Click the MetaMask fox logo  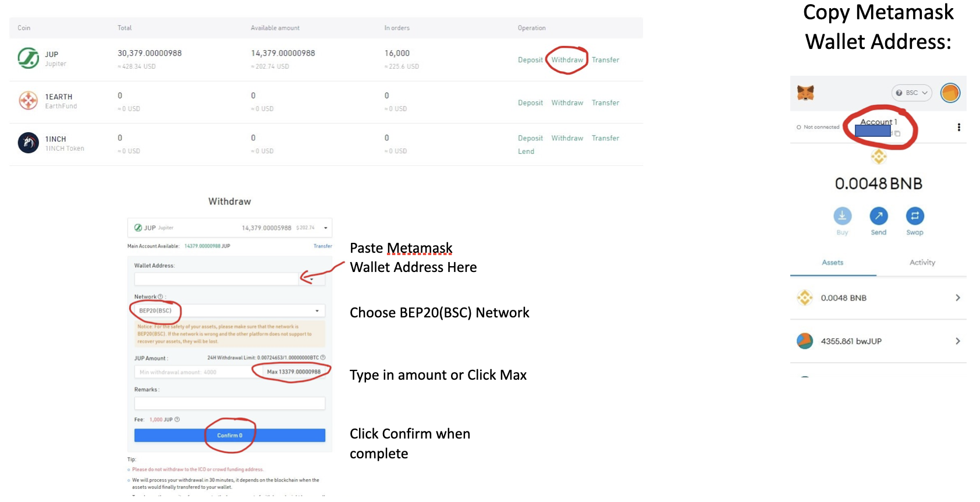[x=805, y=93]
